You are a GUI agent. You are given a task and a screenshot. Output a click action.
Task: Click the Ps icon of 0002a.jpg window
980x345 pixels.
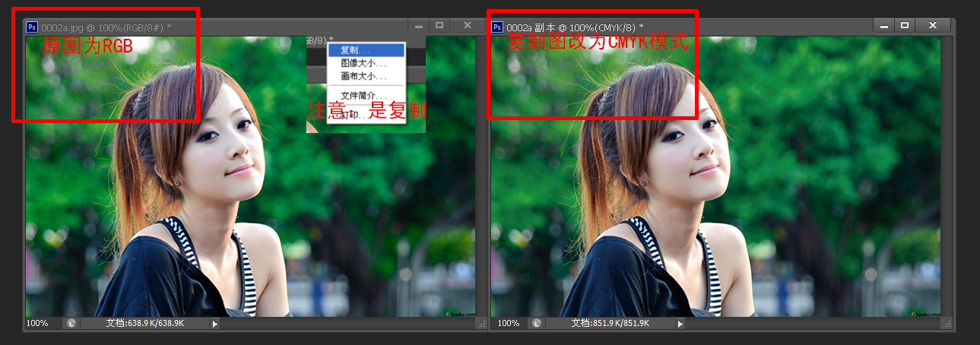click(32, 27)
